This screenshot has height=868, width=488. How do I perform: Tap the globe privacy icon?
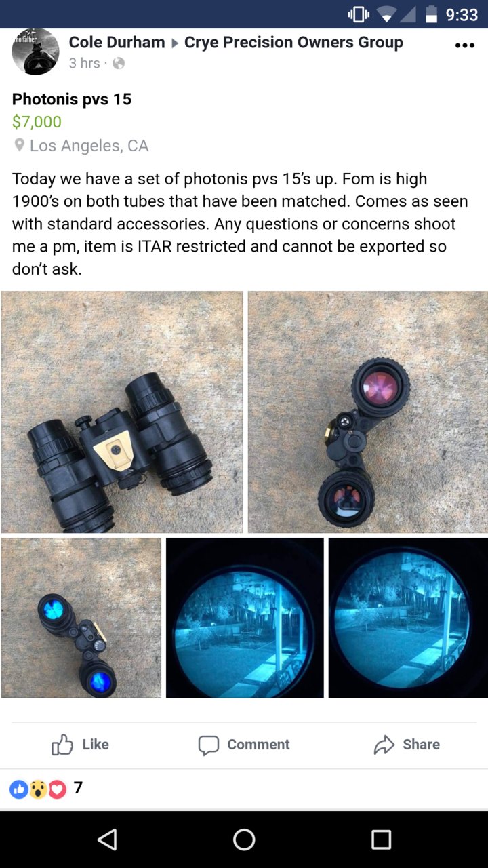[x=119, y=64]
